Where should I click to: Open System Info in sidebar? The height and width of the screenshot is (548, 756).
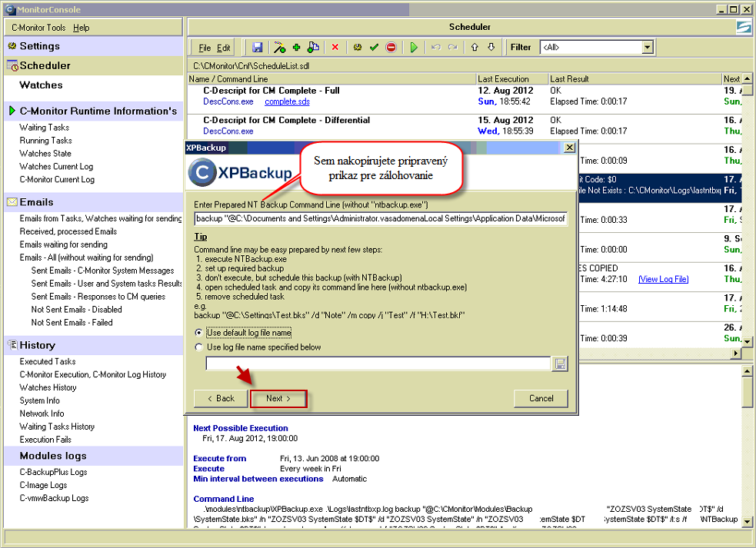point(39,400)
